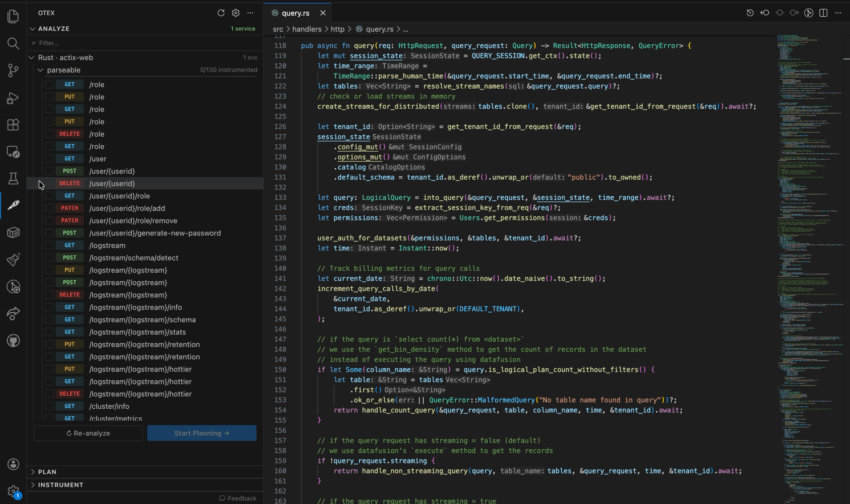The width and height of the screenshot is (850, 504).
Task: Open the Testing beaker view
Action: coord(13,179)
